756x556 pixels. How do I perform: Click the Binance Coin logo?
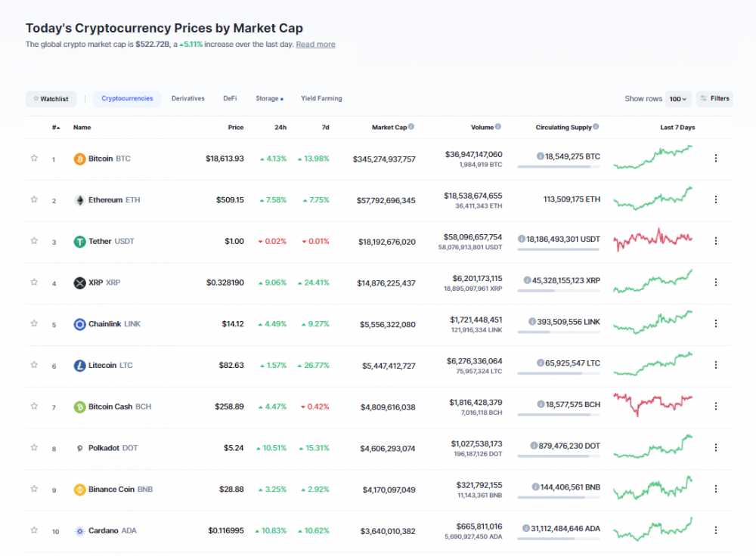(79, 490)
